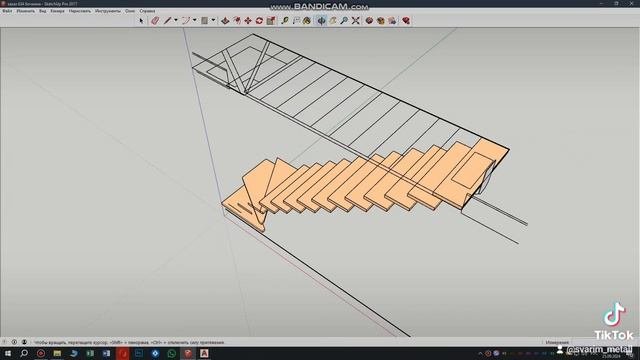
Task: Open the Камера menu
Action: tap(57, 11)
